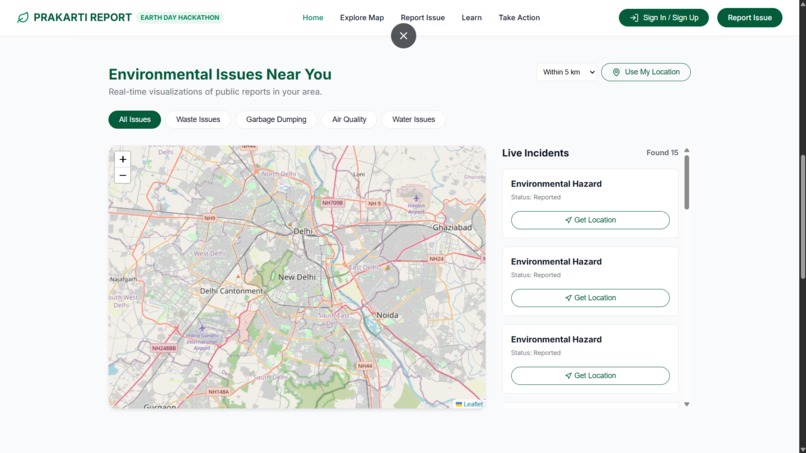Select the All Issues filter

tap(135, 119)
